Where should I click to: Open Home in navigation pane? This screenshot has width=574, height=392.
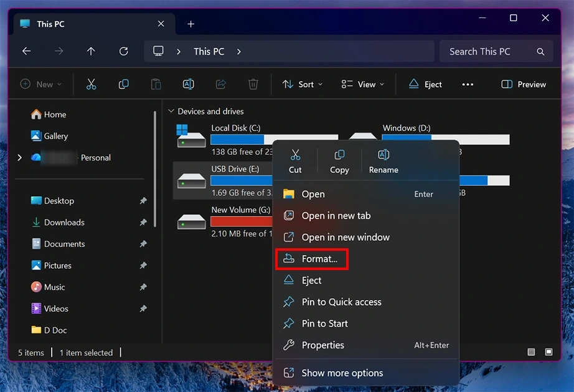[49, 114]
